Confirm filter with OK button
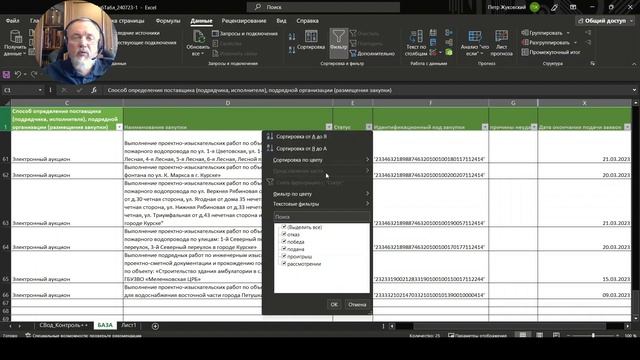 [x=334, y=304]
